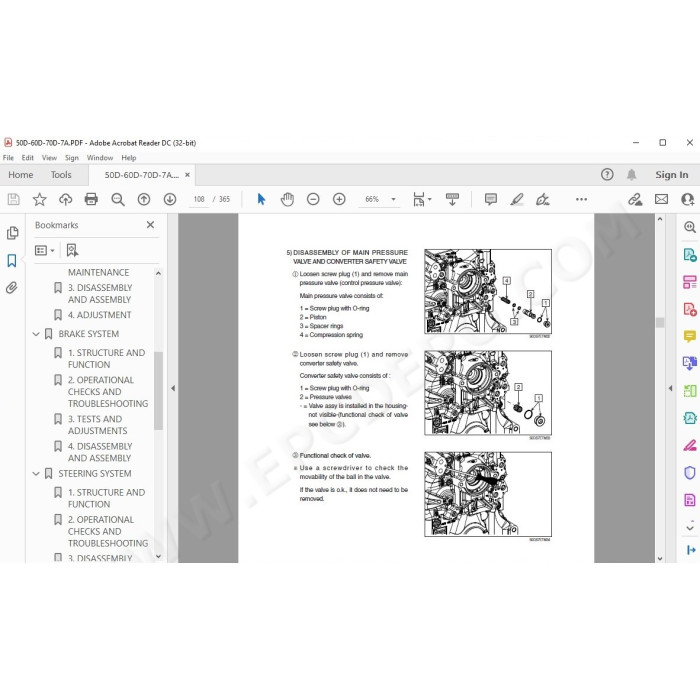Viewport: 700px width, 700px height.
Task: Enable scrolling read mode icon
Action: pos(452,199)
